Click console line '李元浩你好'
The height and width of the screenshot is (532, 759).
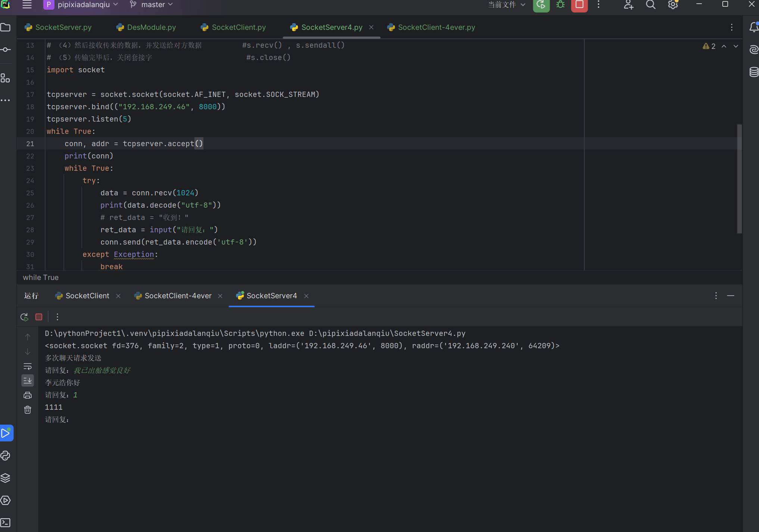(x=63, y=383)
